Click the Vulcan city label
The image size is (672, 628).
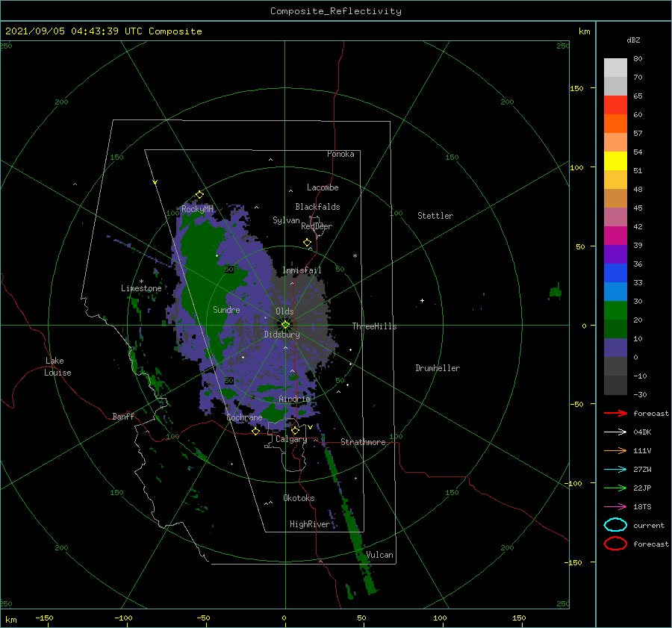coord(379,555)
